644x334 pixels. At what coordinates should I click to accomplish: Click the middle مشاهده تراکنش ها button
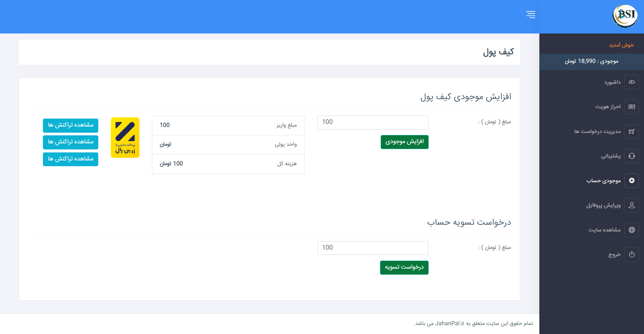click(x=70, y=142)
